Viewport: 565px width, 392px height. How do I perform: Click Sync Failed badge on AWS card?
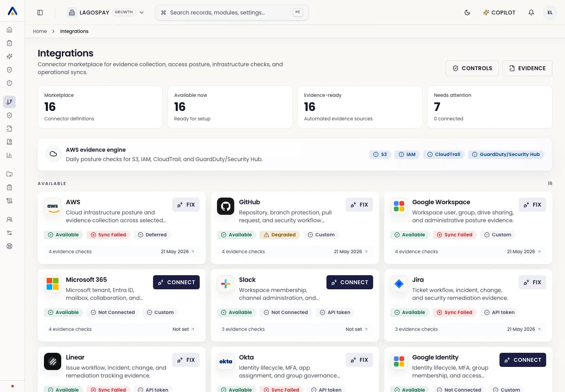(108, 235)
